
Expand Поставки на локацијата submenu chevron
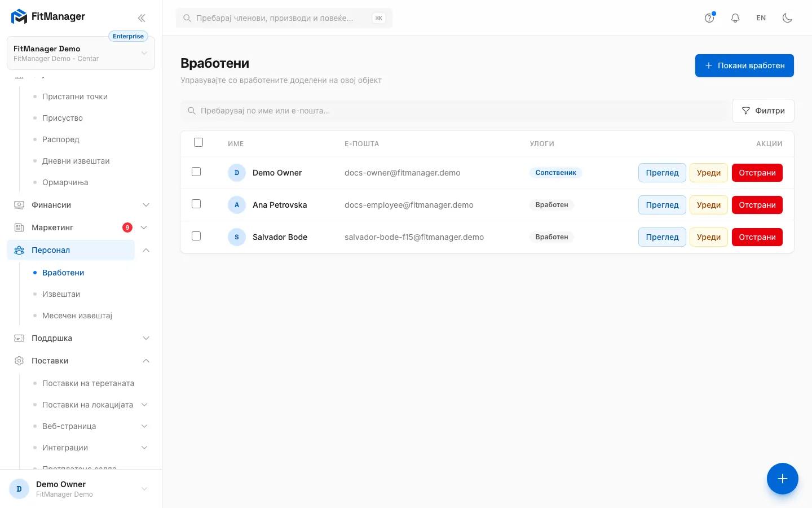pyautogui.click(x=144, y=405)
